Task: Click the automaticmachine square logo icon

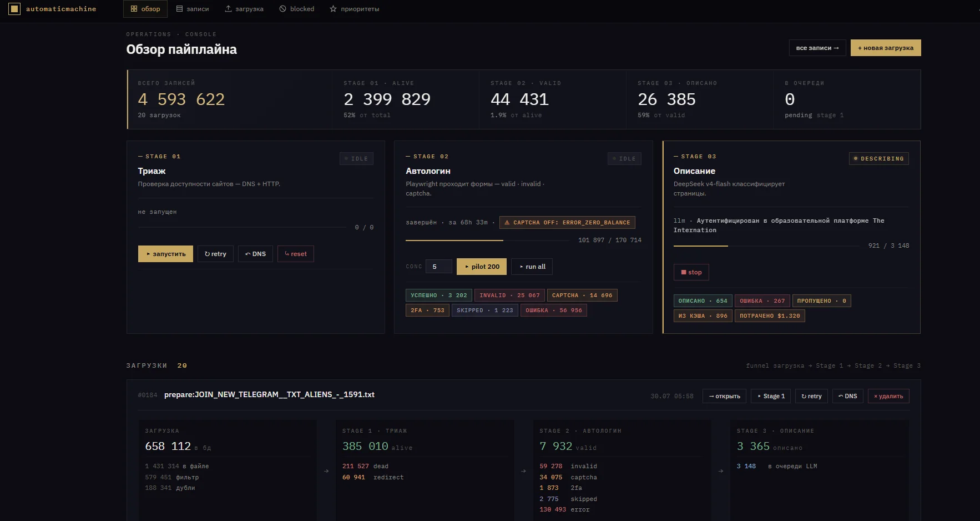Action: [14, 9]
